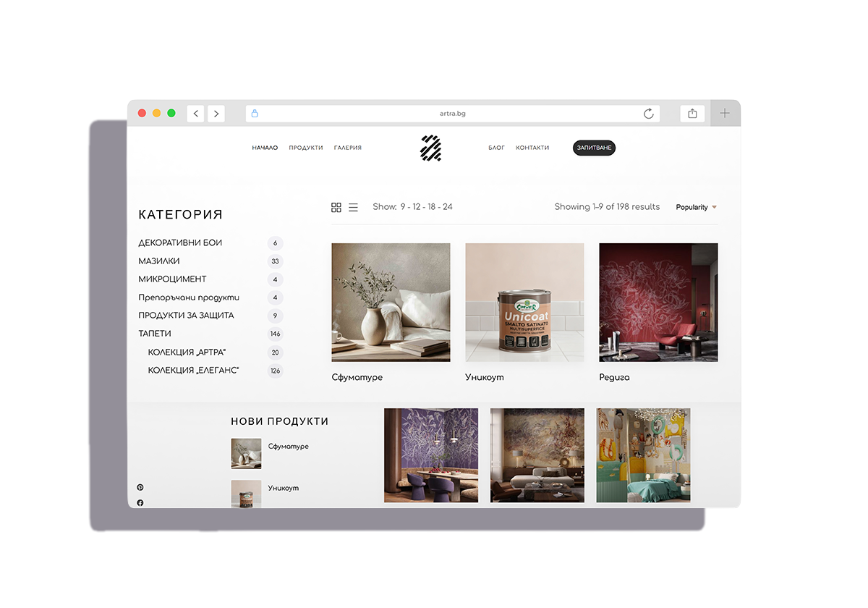Screen dimensions: 868x608
Task: Open the НАЧАЛО menu item
Action: 265,148
